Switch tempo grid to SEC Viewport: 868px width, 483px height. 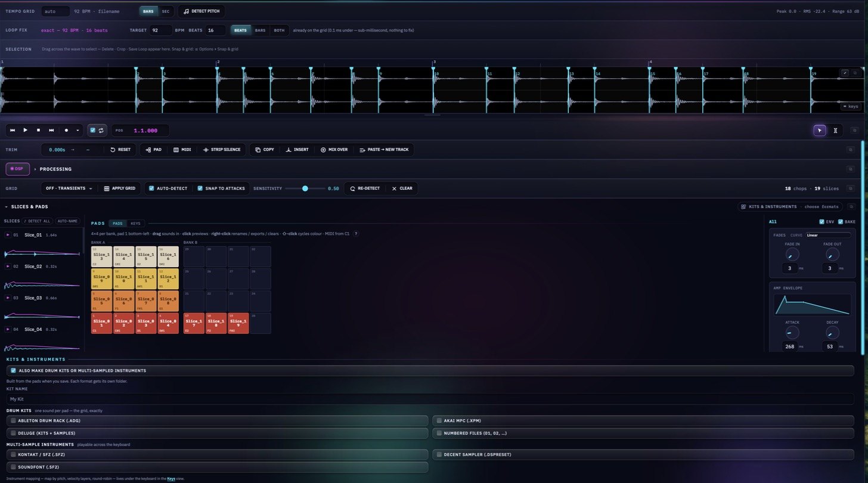[165, 11]
